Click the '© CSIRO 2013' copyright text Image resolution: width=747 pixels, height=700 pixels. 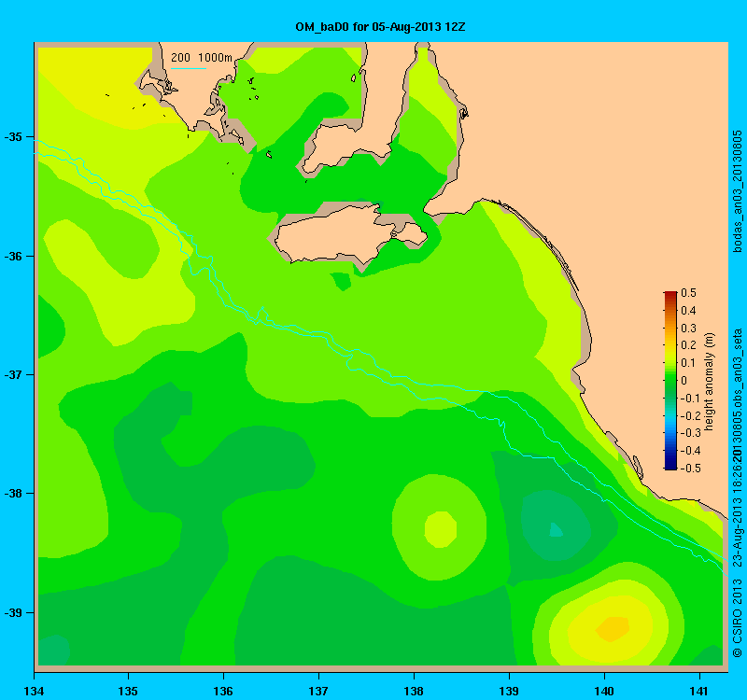pyautogui.click(x=738, y=618)
